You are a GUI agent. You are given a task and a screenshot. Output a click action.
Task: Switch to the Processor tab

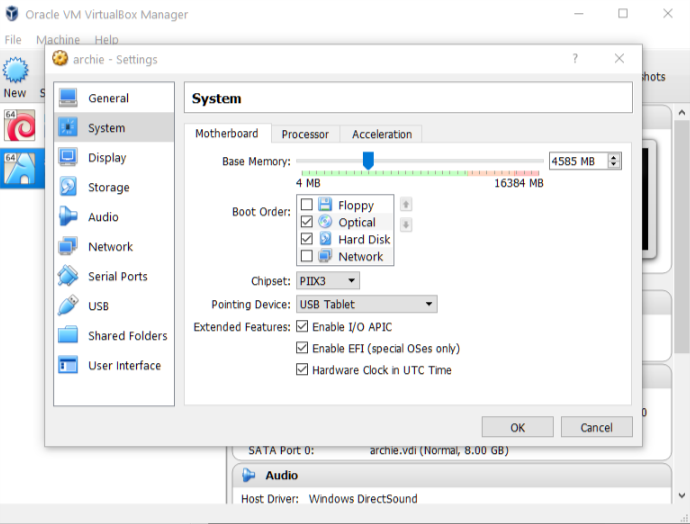pyautogui.click(x=305, y=134)
